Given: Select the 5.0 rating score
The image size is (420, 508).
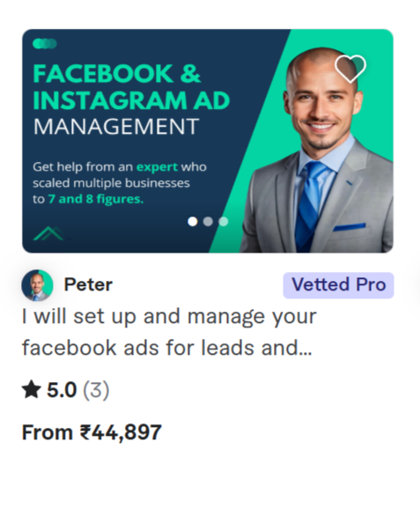Looking at the screenshot, I should pyautogui.click(x=62, y=390).
